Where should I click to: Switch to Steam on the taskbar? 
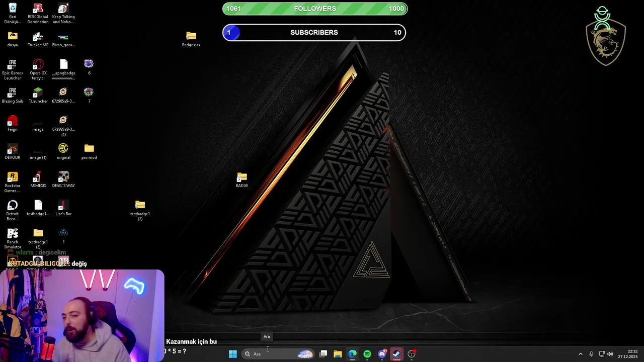click(396, 354)
